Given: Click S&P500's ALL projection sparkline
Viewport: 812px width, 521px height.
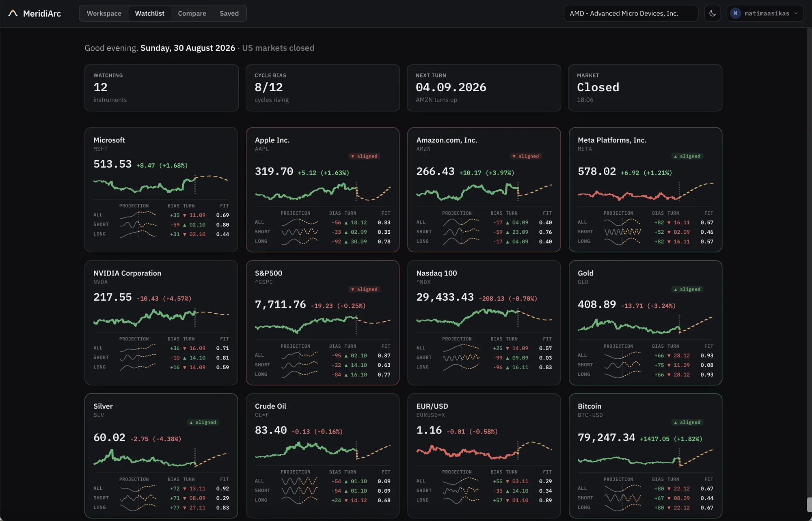Looking at the screenshot, I should pos(300,355).
